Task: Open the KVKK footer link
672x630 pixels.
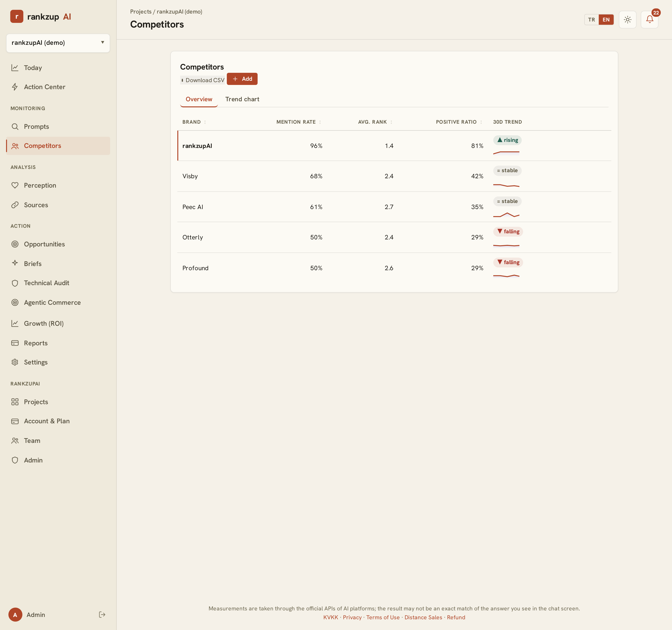Action: click(x=331, y=617)
